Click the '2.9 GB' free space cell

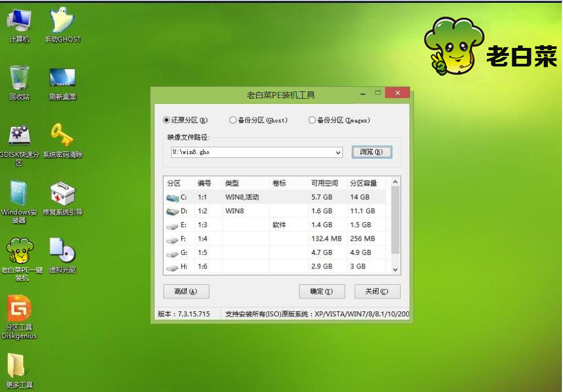click(322, 267)
